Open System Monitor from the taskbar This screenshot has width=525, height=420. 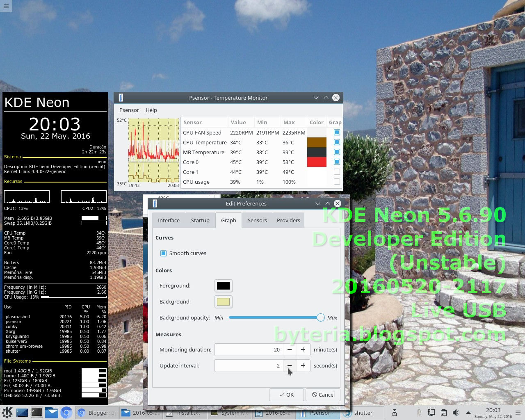tap(230, 413)
